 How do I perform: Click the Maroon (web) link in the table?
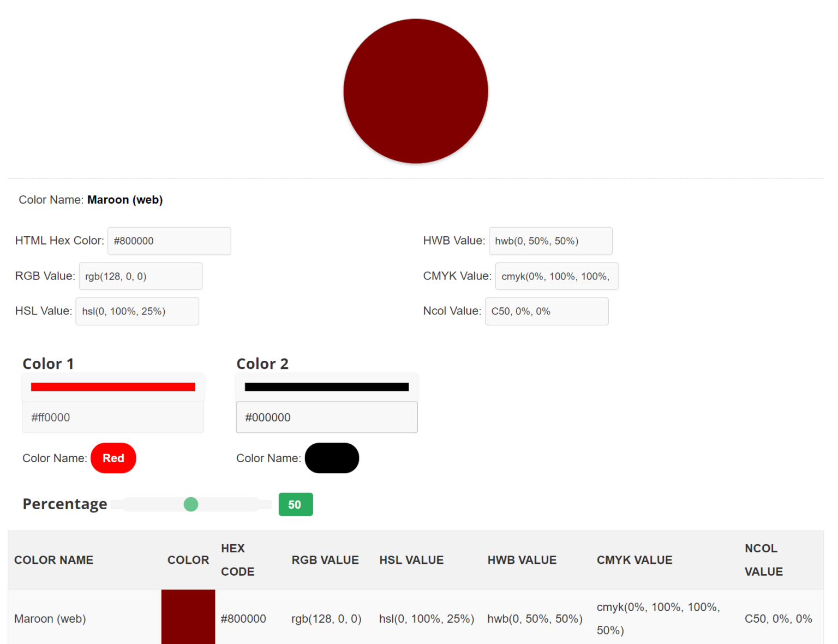[x=50, y=618]
